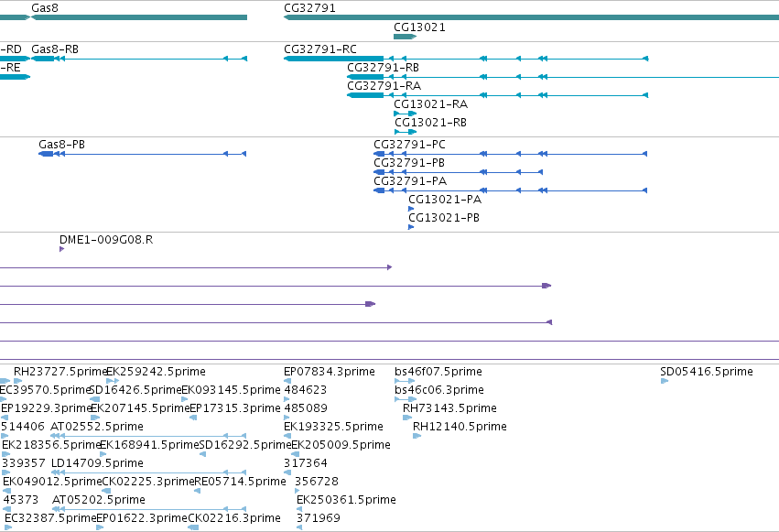Select the CG32791-RC transcript label
The height and width of the screenshot is (532, 779).
tap(320, 49)
